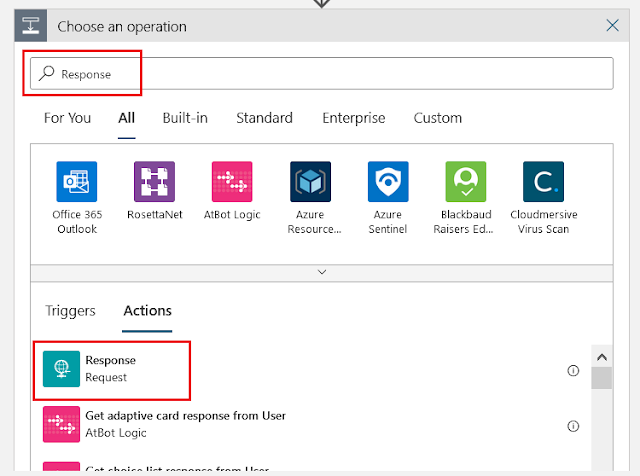
Task: Open the Custom connectors tab
Action: (x=438, y=118)
